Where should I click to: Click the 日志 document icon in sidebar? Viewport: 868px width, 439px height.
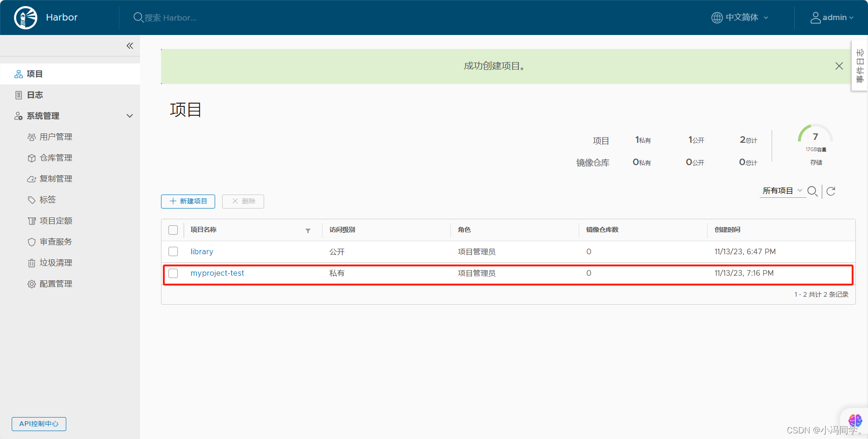click(19, 95)
